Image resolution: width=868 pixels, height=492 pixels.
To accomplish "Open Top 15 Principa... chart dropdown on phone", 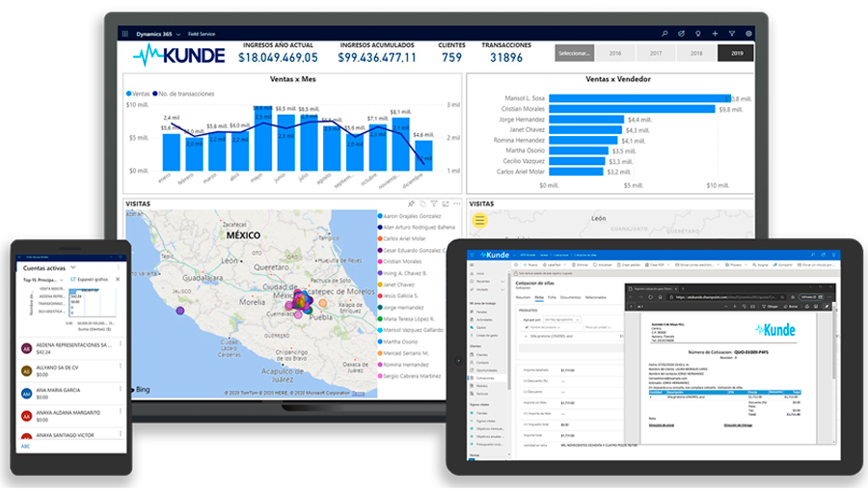I will tap(43, 280).
